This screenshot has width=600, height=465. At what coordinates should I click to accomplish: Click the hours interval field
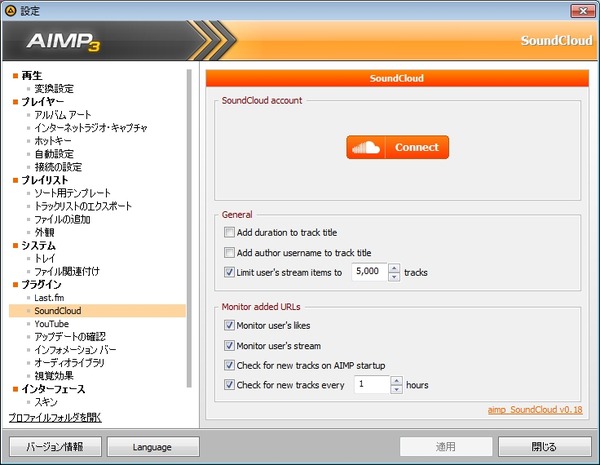tap(372, 385)
